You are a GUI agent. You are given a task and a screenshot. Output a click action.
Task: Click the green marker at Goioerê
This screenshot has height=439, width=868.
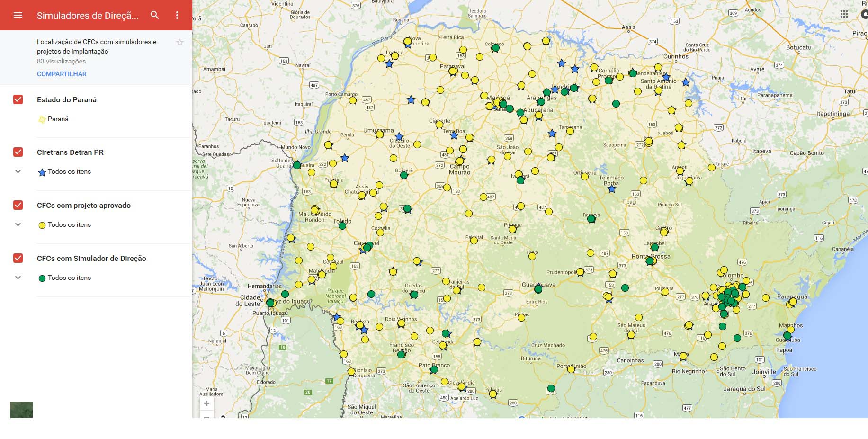tap(404, 175)
